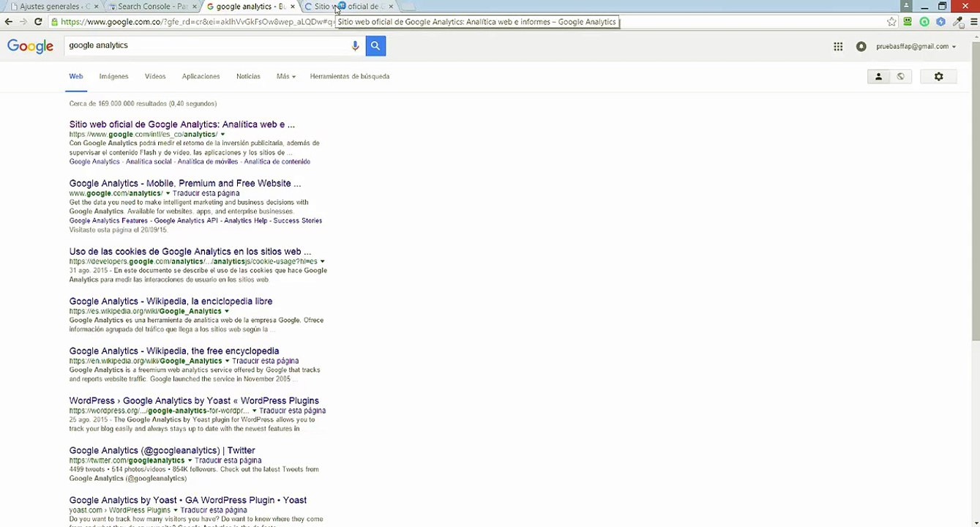Expand arrow beside twitter.com/googleanalytics URL
Viewport: 980px width, 527px height.
tap(190, 460)
